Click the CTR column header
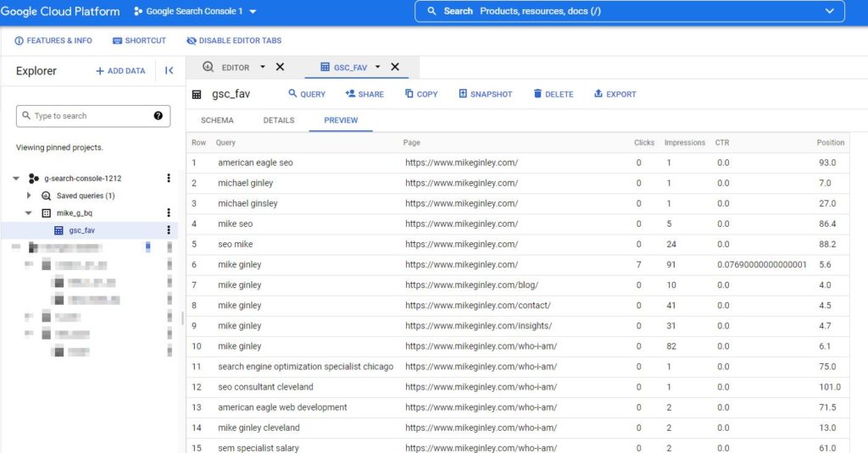 pyautogui.click(x=722, y=143)
